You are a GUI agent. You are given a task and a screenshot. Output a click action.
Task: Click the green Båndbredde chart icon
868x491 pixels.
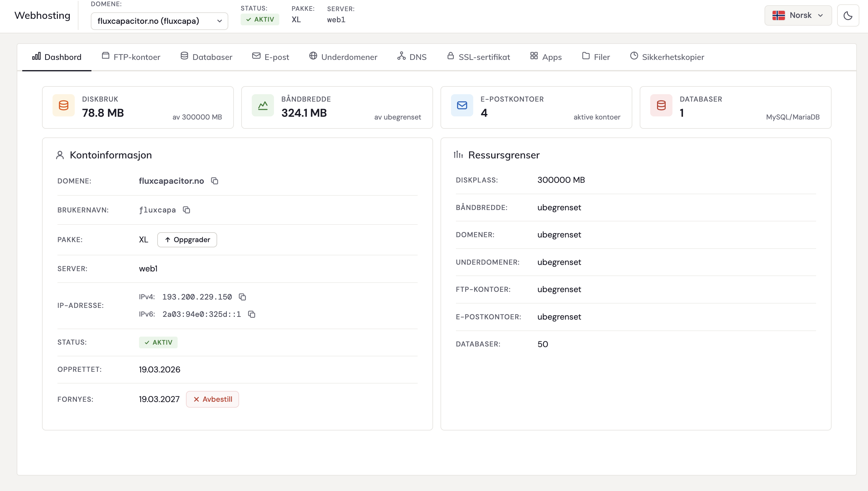pyautogui.click(x=263, y=106)
